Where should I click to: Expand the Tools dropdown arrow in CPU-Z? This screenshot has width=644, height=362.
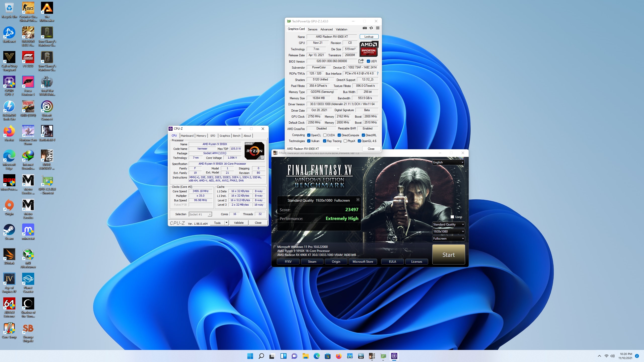[226, 223]
